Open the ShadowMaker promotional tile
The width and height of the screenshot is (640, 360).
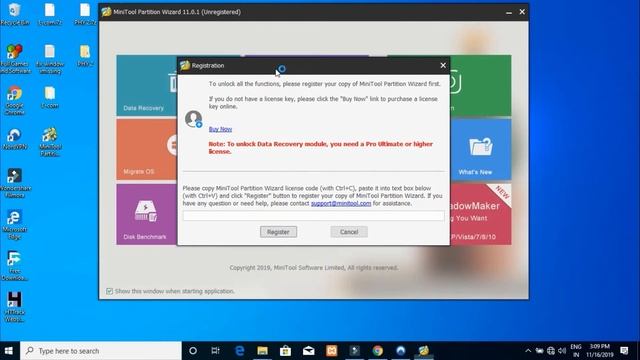pyautogui.click(x=480, y=214)
